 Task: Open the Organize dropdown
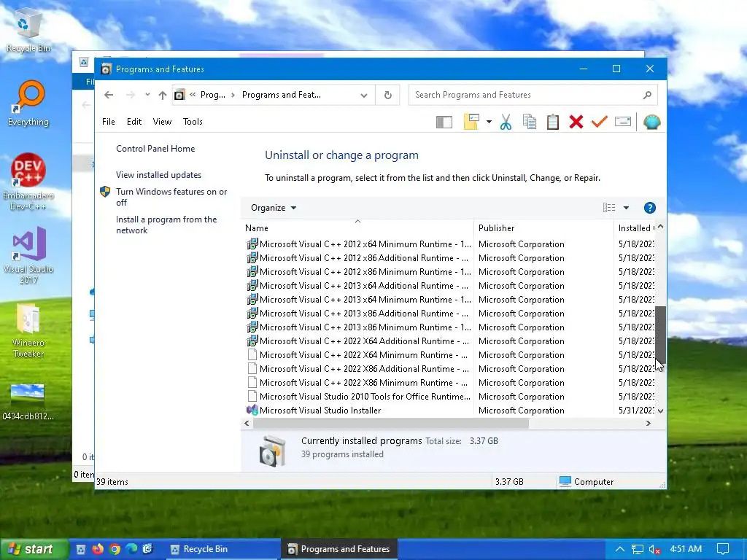(274, 208)
